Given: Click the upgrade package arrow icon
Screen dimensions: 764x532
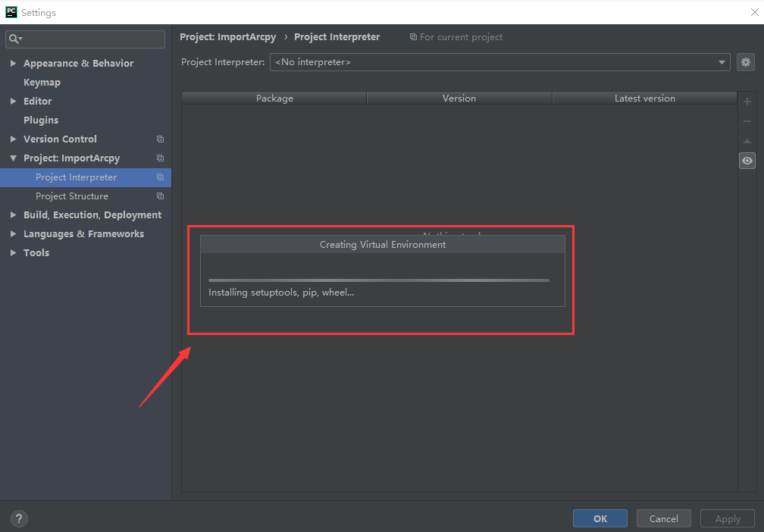Looking at the screenshot, I should [x=747, y=141].
